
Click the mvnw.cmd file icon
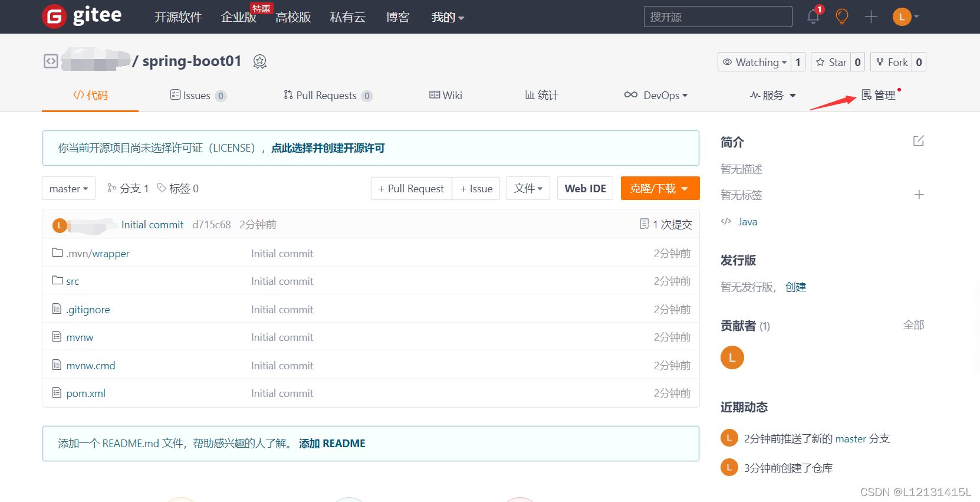click(57, 365)
